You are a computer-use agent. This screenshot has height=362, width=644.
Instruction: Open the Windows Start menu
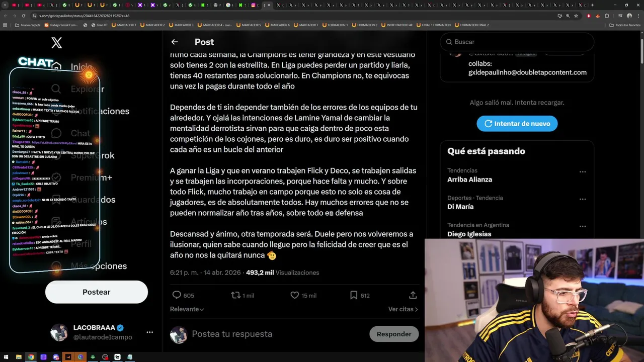(6, 357)
